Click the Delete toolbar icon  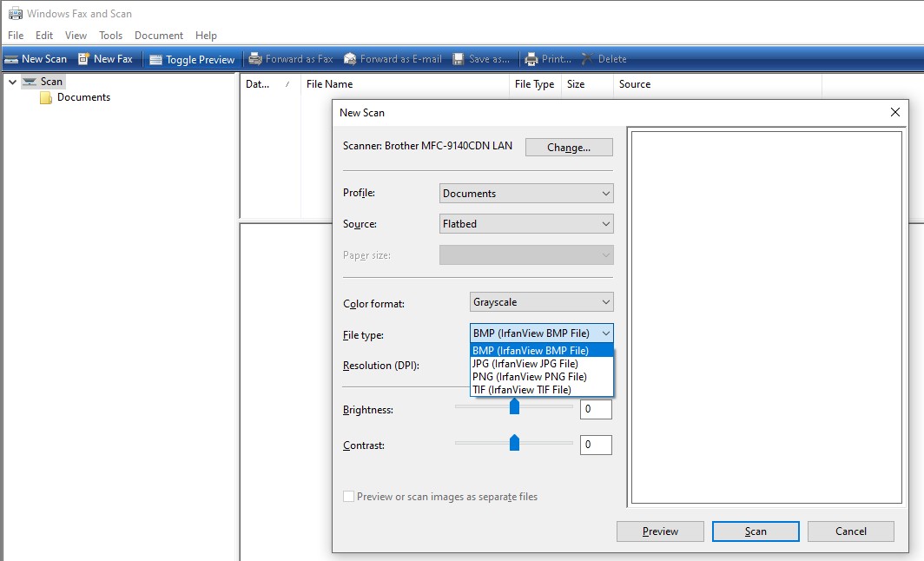click(588, 59)
